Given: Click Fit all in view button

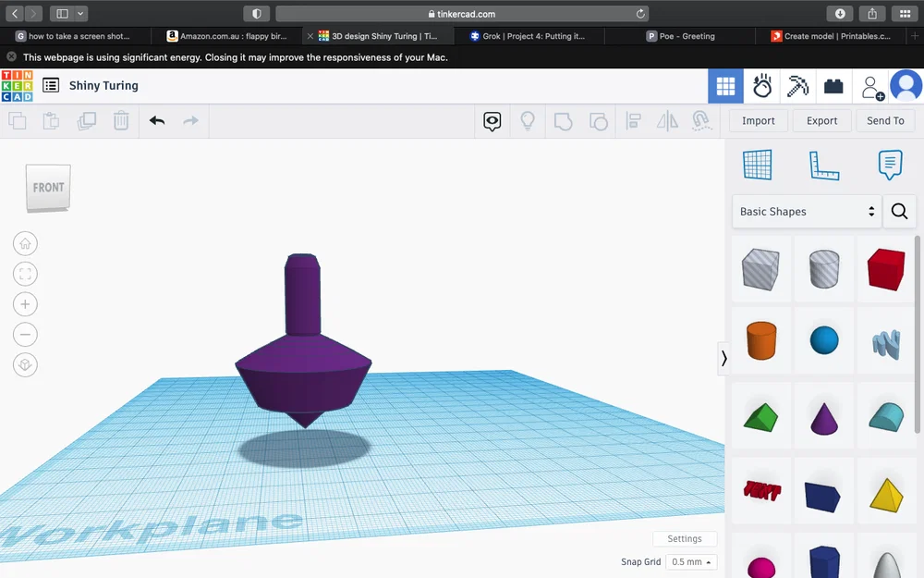Looking at the screenshot, I should [25, 274].
